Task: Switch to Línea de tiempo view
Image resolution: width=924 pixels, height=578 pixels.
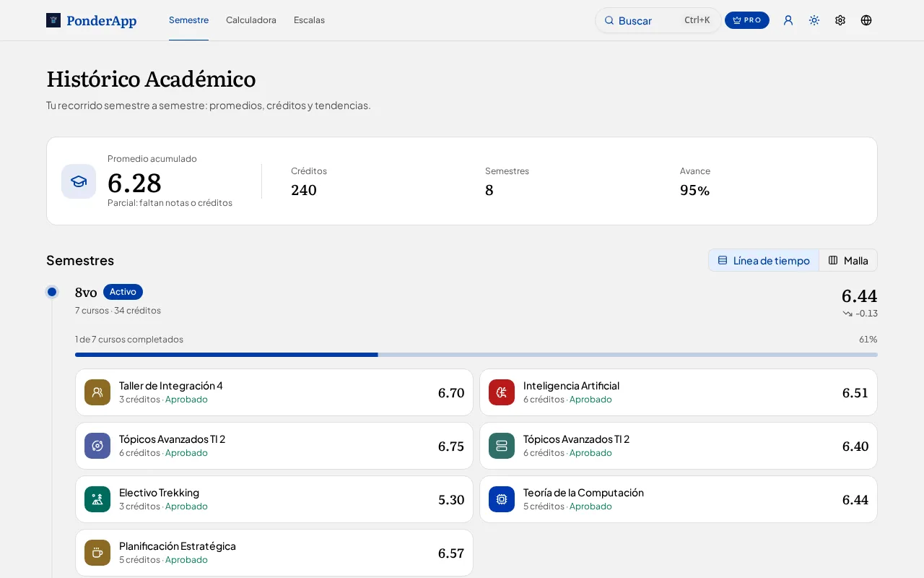Action: pyautogui.click(x=764, y=260)
